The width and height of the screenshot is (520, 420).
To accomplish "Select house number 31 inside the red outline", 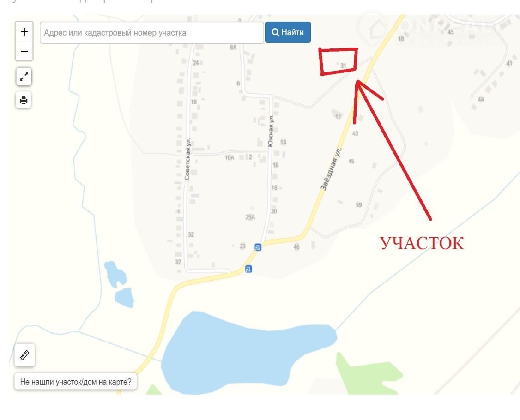I will (343, 66).
